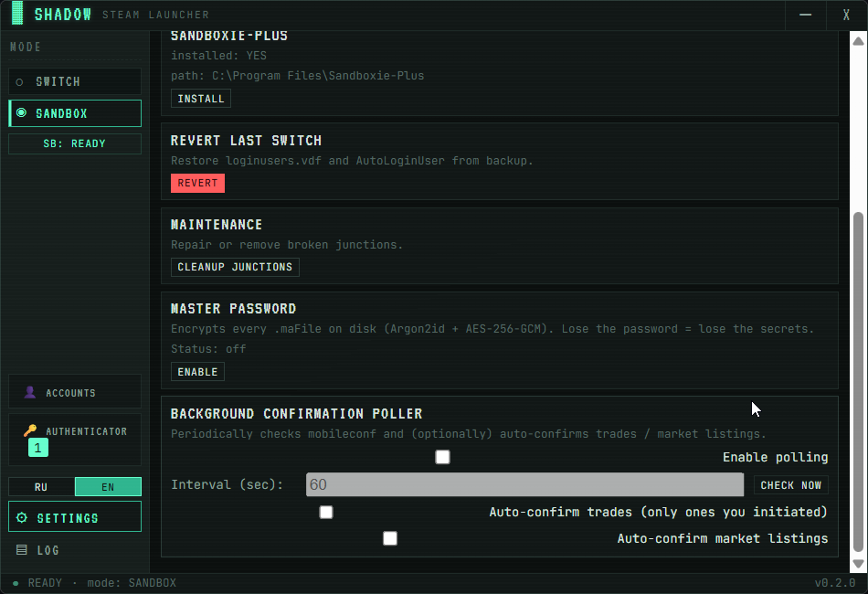Viewport: 868px width, 594px height.
Task: Click the 'installed: YES' text
Action: 218,56
